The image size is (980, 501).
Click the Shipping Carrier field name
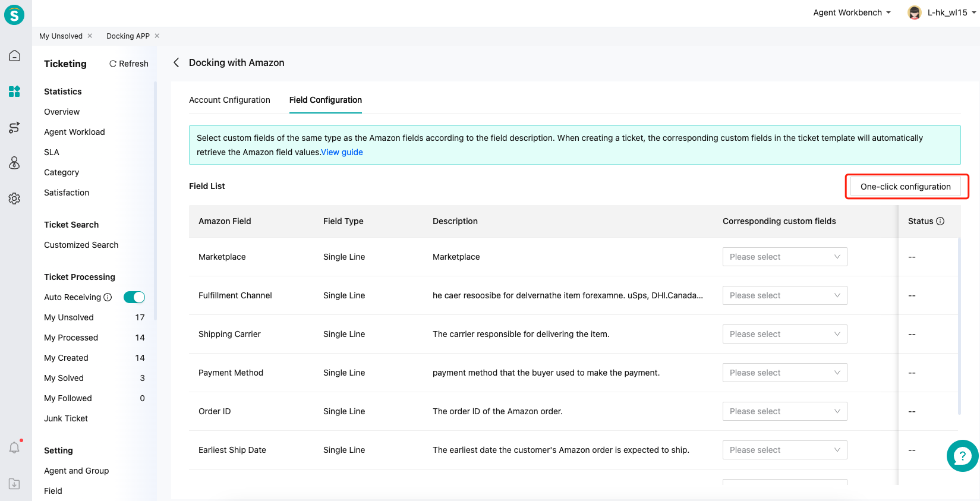[229, 334]
